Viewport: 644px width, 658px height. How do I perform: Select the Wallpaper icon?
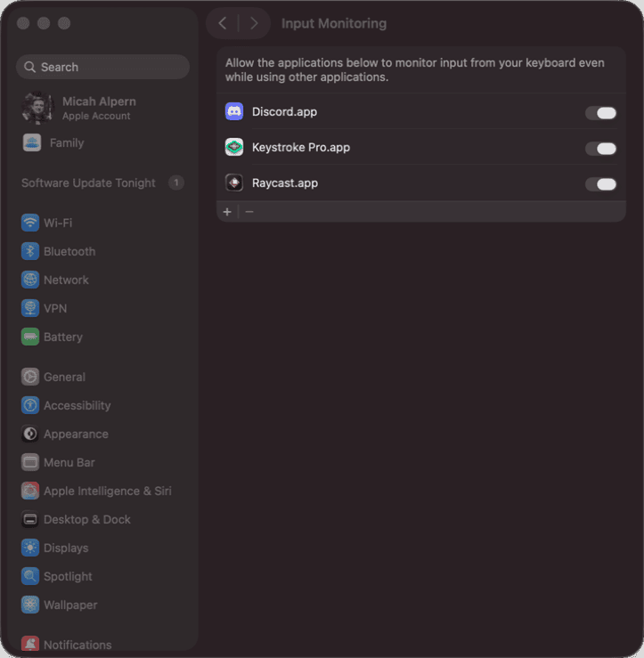(30, 605)
